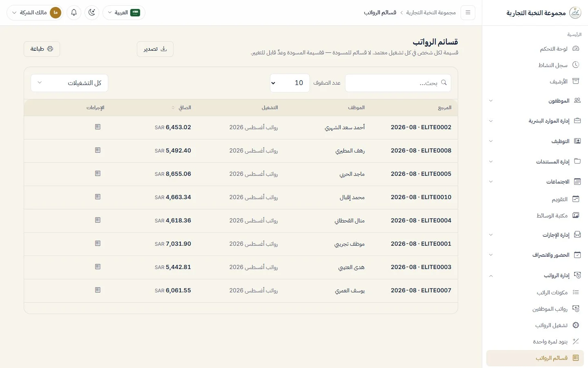Open the كل التشغيلات runs filter dropdown
The width and height of the screenshot is (588, 368).
pyautogui.click(x=69, y=83)
